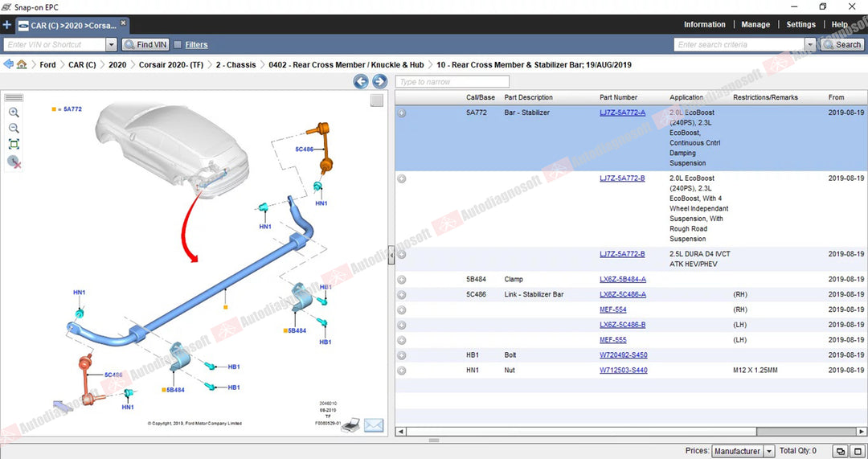Click the Find VIN button
Image resolution: width=868 pixels, height=459 pixels.
coord(145,45)
